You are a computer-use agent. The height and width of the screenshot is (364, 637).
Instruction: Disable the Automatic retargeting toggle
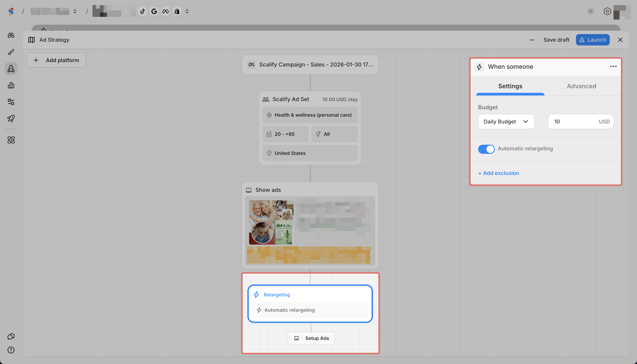click(x=486, y=149)
